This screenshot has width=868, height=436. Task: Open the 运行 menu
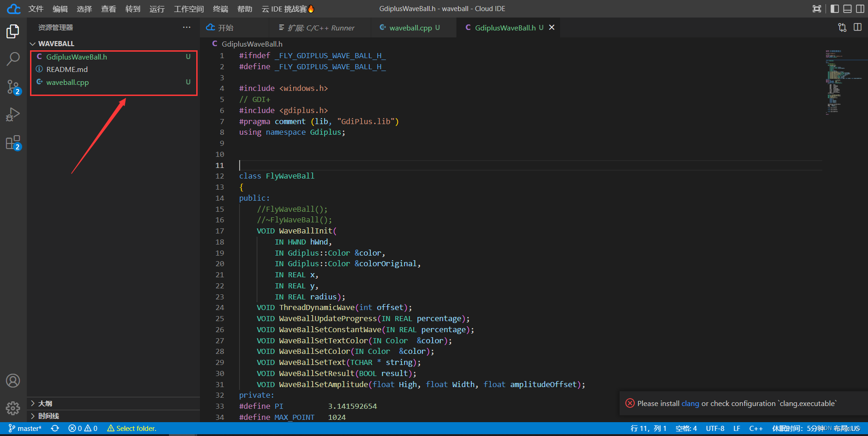point(157,9)
